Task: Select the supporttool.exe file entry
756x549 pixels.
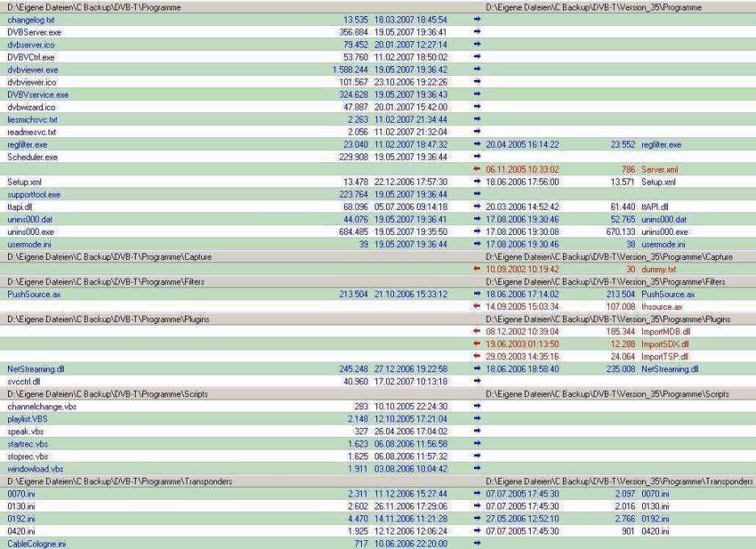Action: [34, 195]
